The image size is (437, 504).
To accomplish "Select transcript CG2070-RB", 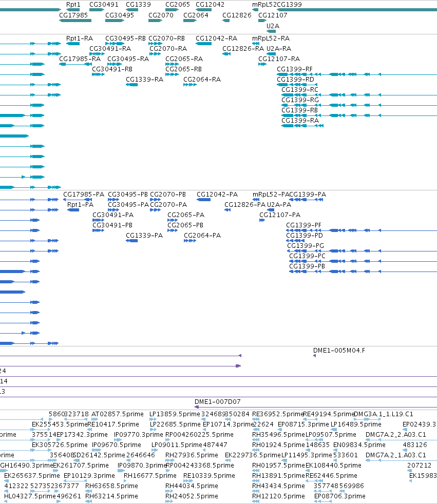I will tap(155, 44).
